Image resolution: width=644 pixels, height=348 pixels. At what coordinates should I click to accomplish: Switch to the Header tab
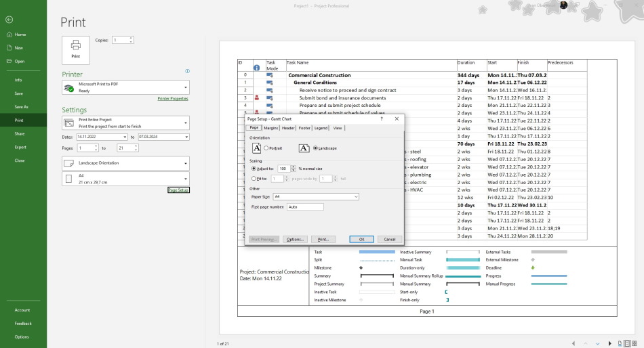[288, 128]
